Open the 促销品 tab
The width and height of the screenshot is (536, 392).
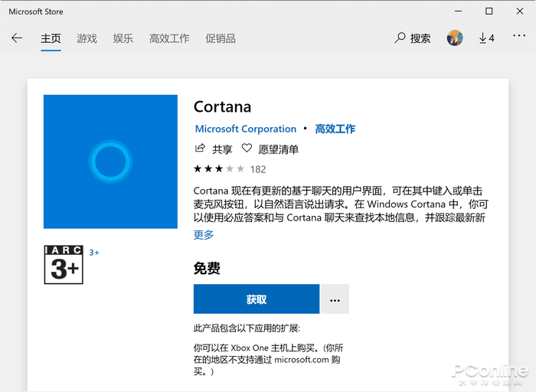pos(221,38)
